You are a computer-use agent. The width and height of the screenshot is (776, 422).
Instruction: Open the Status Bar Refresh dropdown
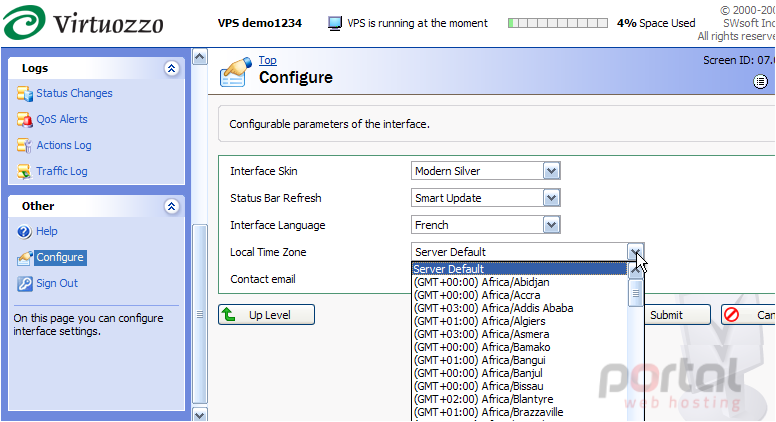pyautogui.click(x=551, y=198)
